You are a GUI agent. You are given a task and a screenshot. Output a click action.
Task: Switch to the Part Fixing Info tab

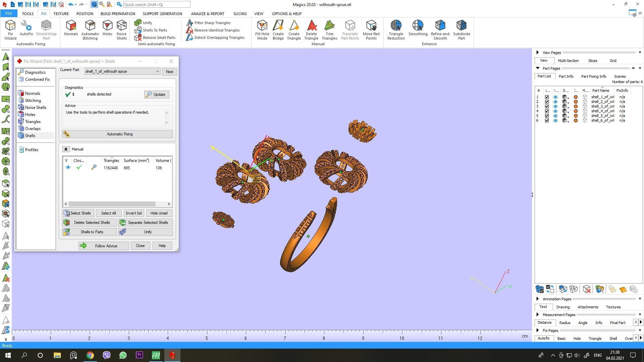coord(593,76)
